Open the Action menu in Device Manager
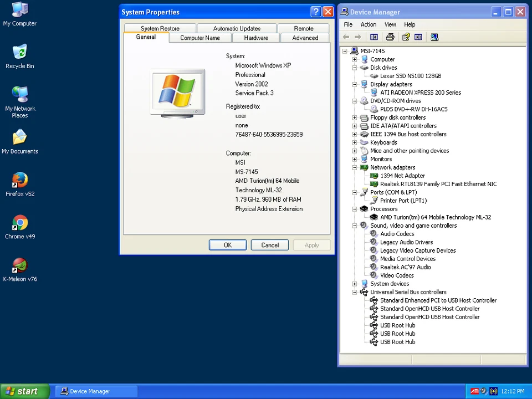The image size is (532, 399). click(x=368, y=24)
